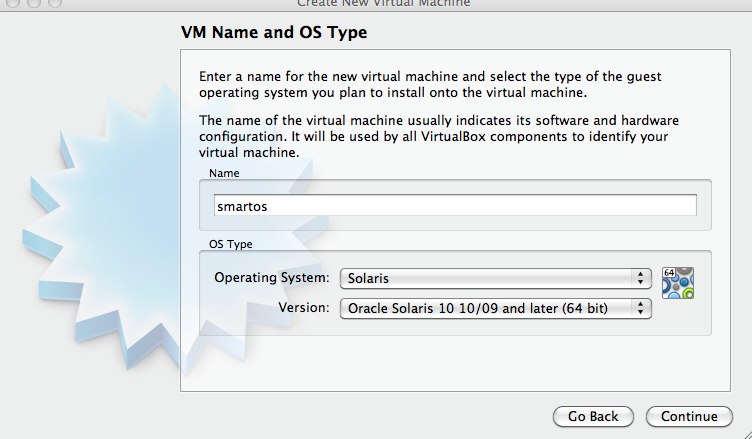Click the 'VM Name and OS Type' heading
Viewport: 752px width, 439px height.
pyautogui.click(x=274, y=32)
